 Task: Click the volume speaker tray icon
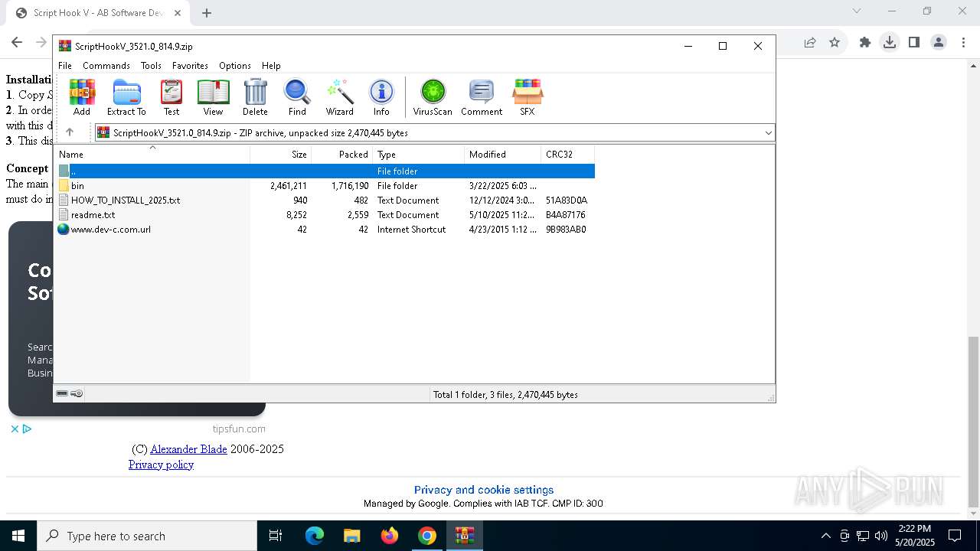[x=880, y=536]
